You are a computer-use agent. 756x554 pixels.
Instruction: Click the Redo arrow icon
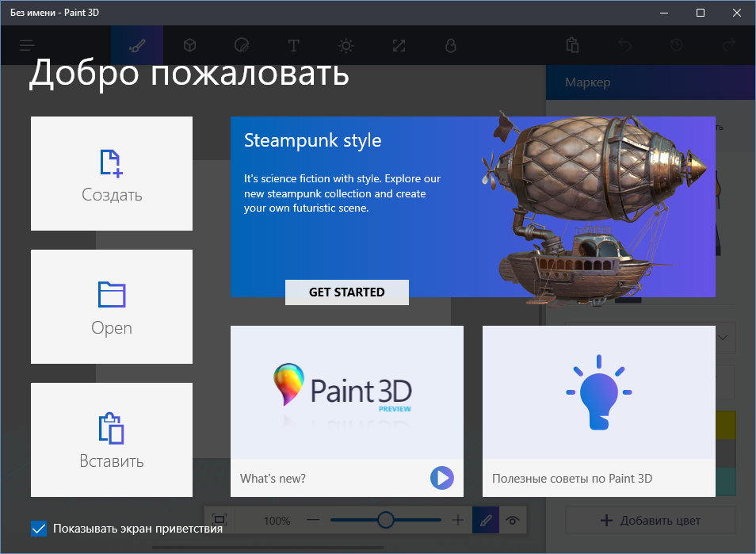[x=728, y=45]
